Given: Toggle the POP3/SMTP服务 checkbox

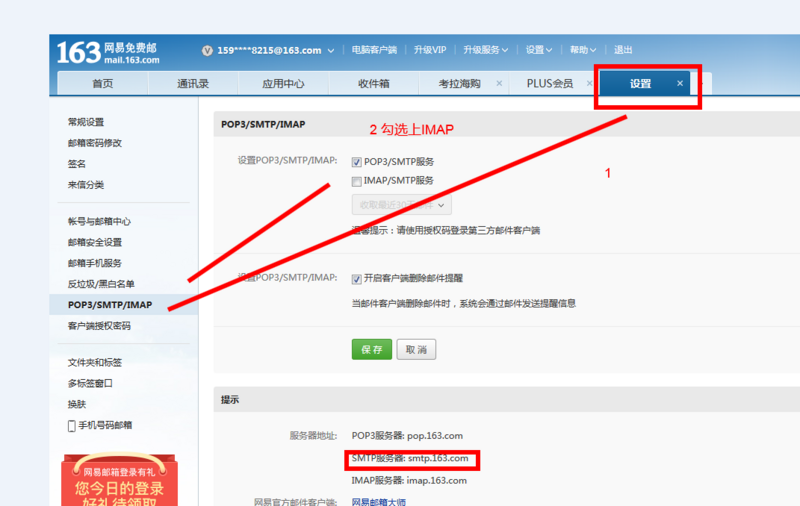Looking at the screenshot, I should point(357,162).
